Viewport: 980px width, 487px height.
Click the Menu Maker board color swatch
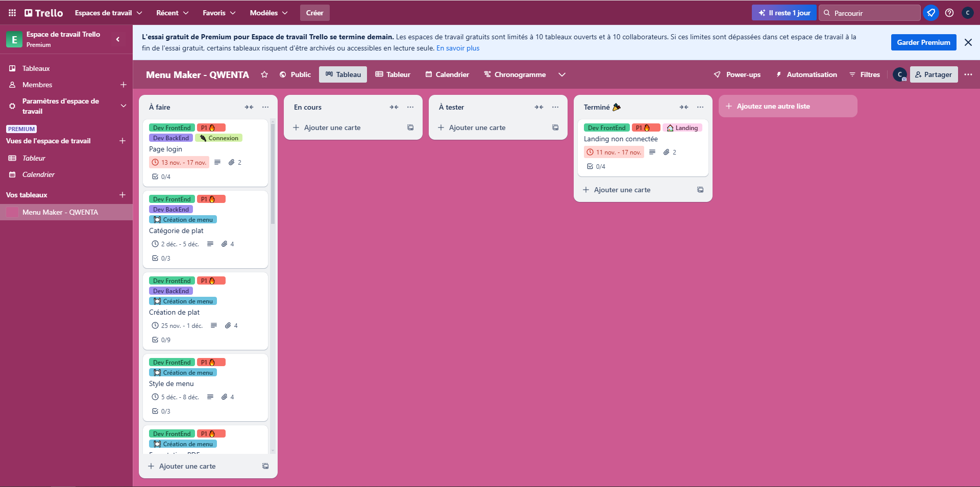coord(12,212)
